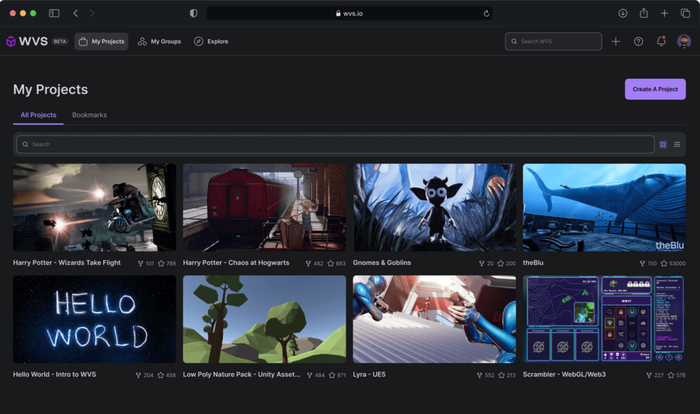Viewport: 700px width, 414px height.
Task: Open the Safari tab overview
Action: (685, 13)
